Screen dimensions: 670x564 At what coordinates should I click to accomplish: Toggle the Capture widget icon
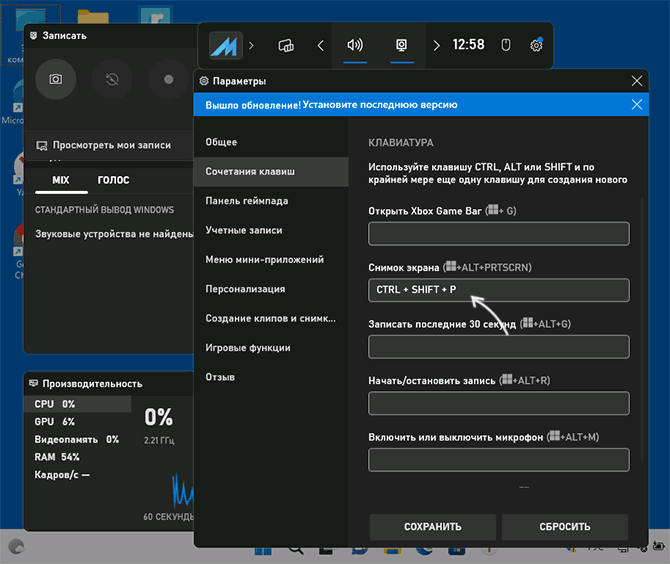[402, 45]
